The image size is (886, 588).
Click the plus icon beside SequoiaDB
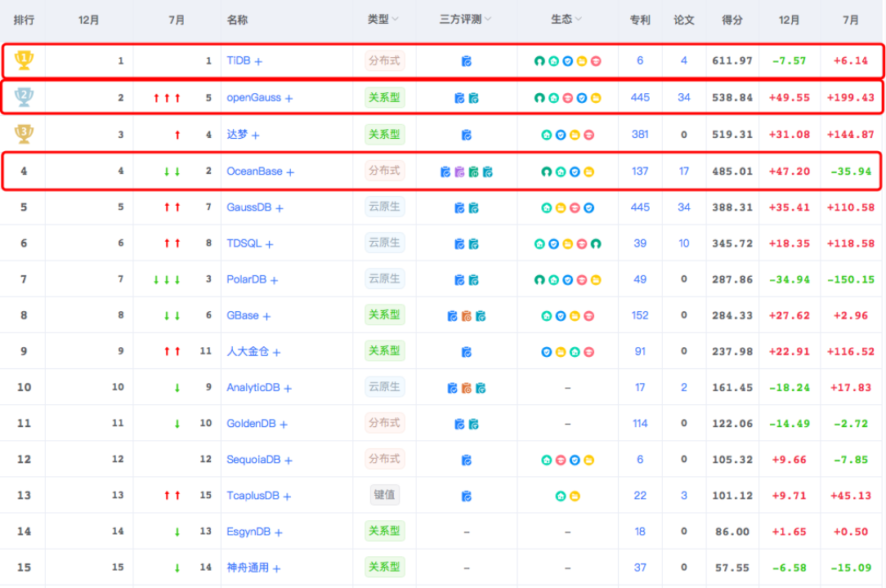[x=289, y=461]
